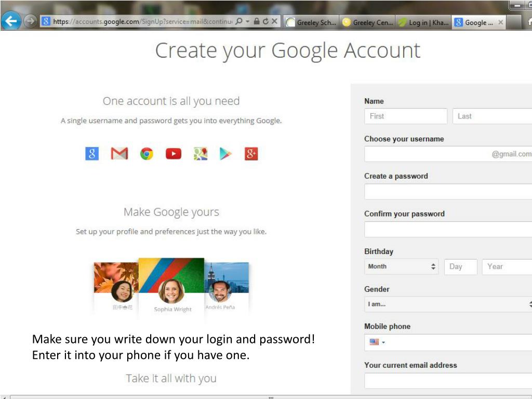Click the Your current email address field
This screenshot has height=399, width=532.
click(448, 381)
